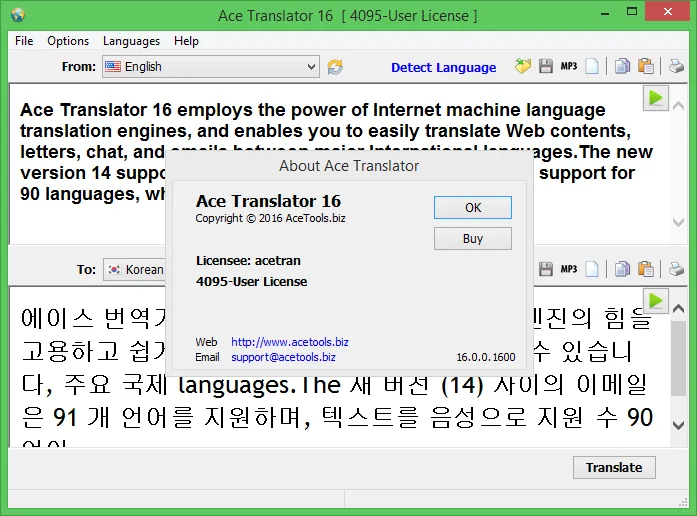Clear source text with blank page icon
The image size is (697, 516).
click(592, 67)
